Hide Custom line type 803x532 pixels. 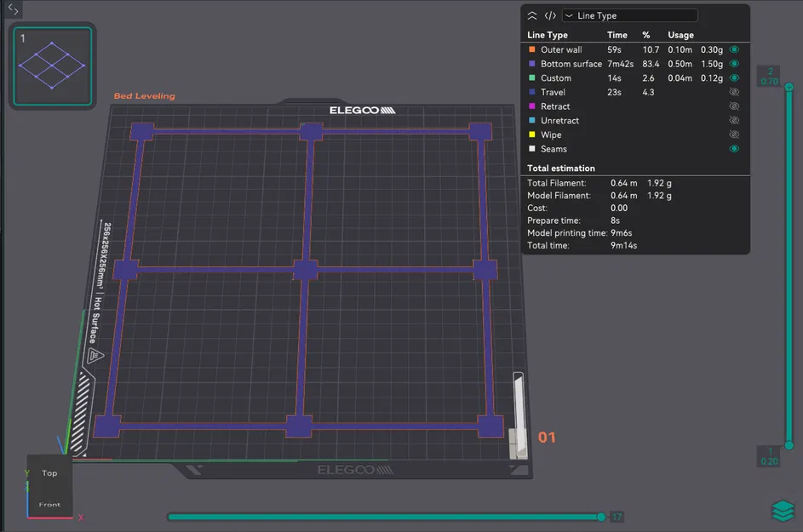click(734, 77)
